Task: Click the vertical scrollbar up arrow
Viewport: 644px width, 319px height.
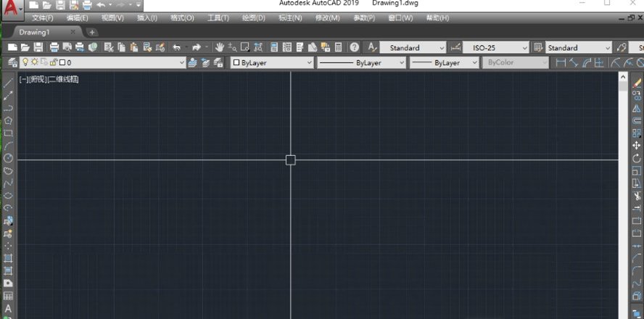Action: pyautogui.click(x=623, y=76)
